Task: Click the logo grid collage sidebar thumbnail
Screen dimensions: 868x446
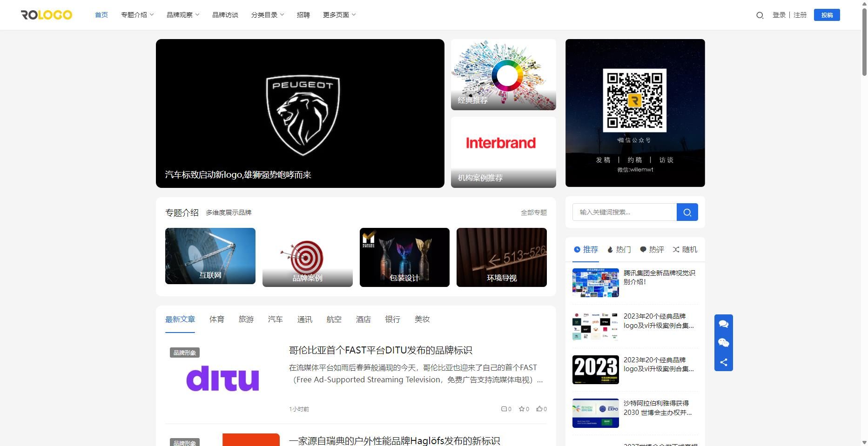Action: click(x=596, y=326)
